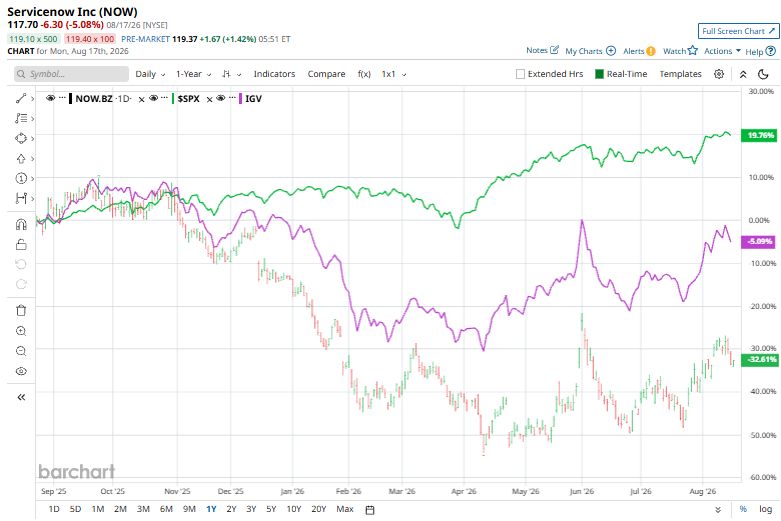Click the Symbol search field

point(71,74)
